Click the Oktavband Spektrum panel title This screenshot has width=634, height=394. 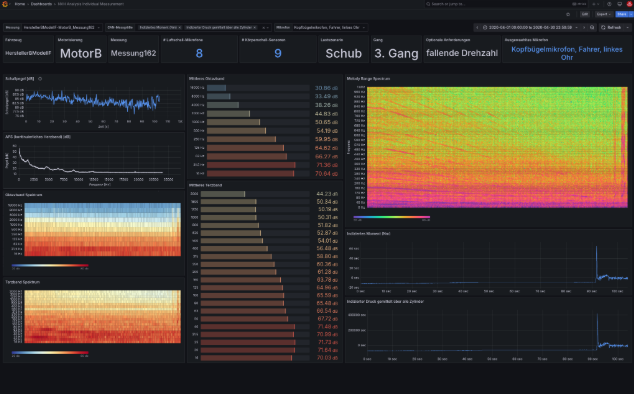24,195
